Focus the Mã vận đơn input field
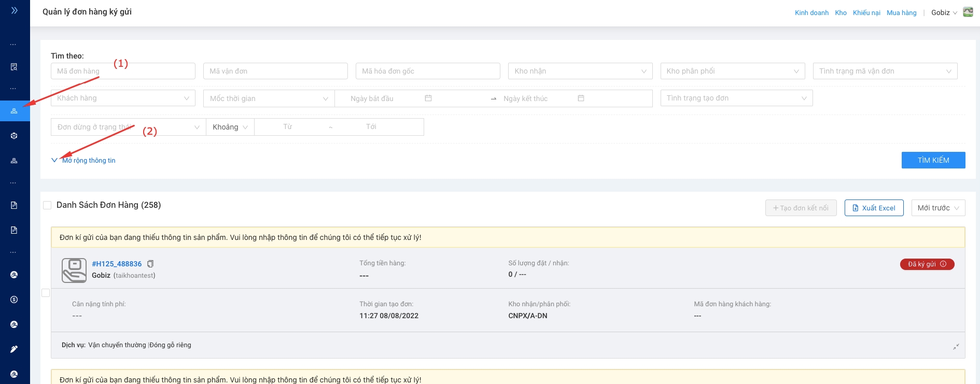This screenshot has width=980, height=384. (x=275, y=71)
